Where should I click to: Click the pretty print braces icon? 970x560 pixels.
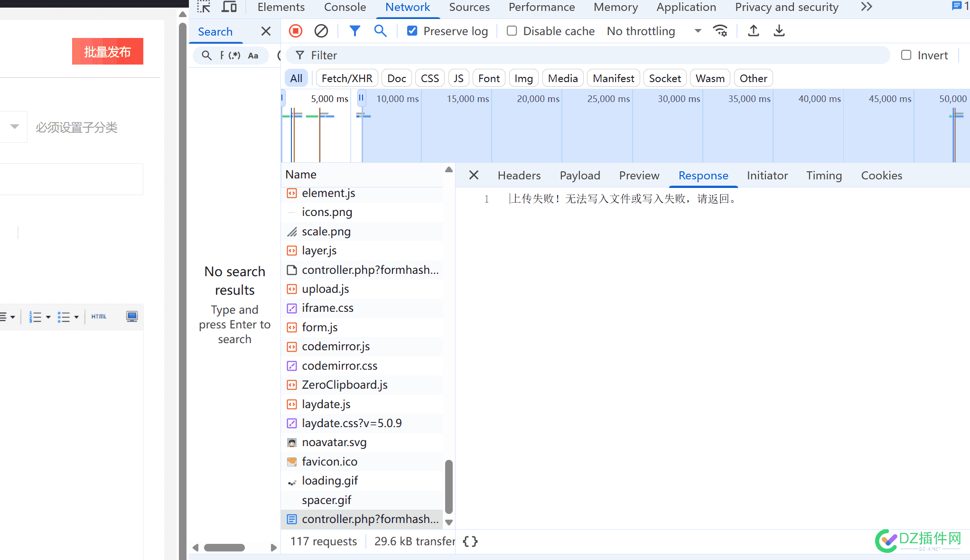click(x=470, y=541)
